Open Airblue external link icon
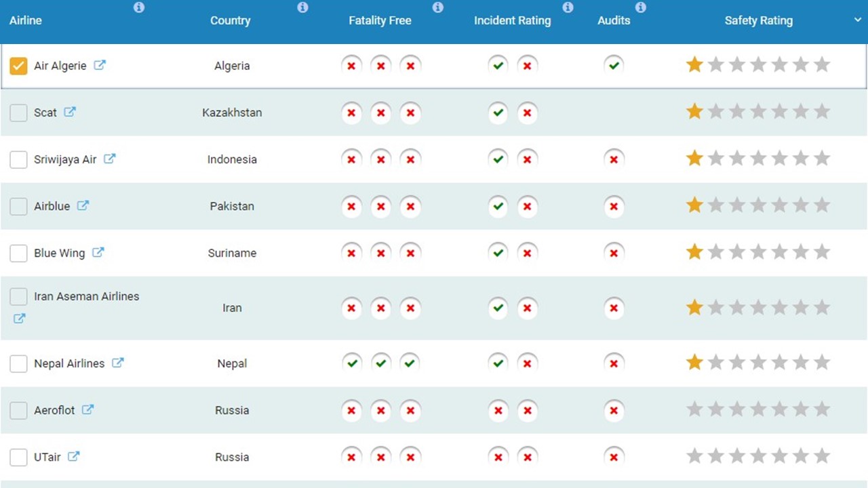The height and width of the screenshot is (488, 868). point(83,205)
